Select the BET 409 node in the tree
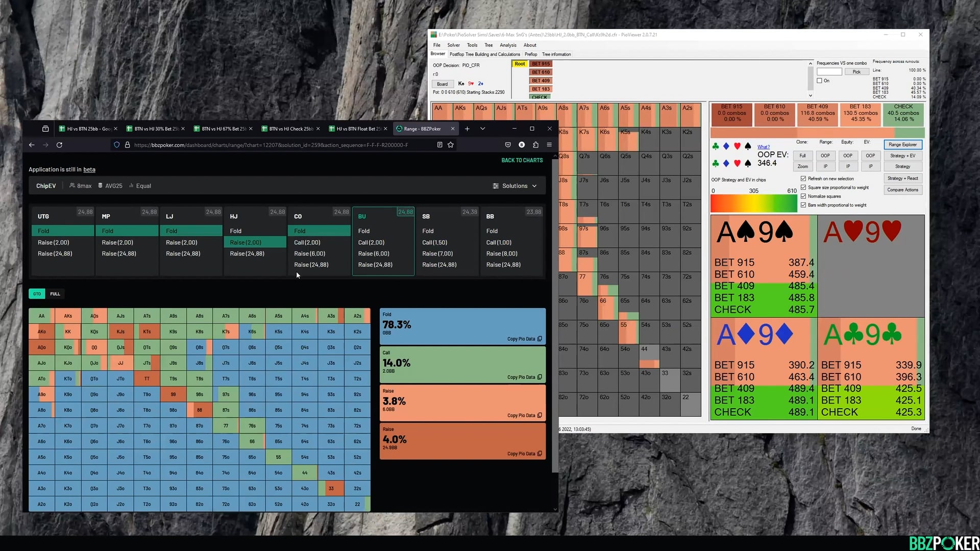Viewport: 980px width, 551px height. [541, 80]
